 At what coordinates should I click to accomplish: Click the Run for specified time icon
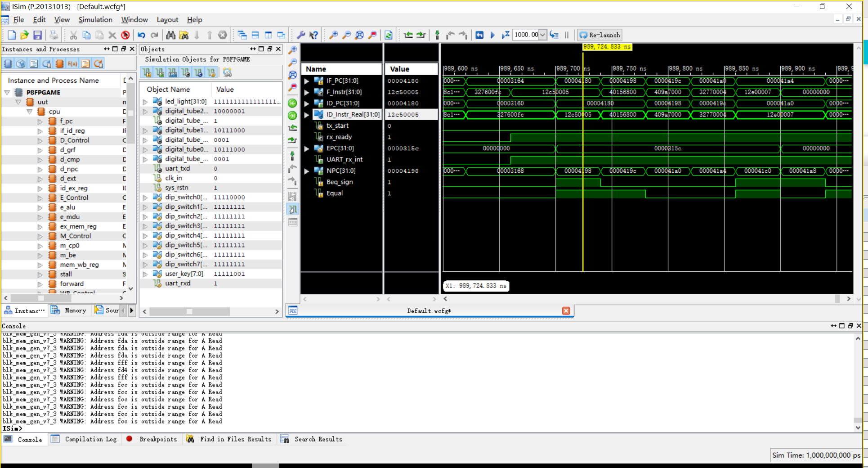pyautogui.click(x=506, y=35)
